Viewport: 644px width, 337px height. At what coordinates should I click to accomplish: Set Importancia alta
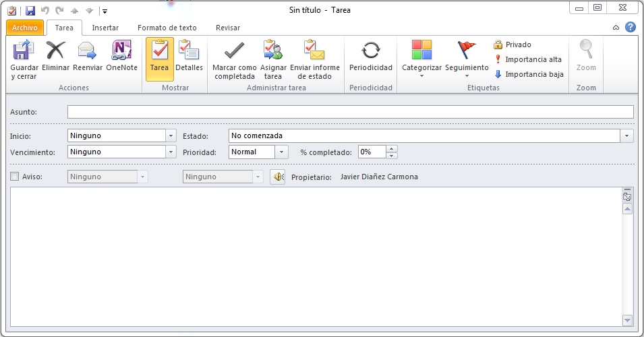[527, 59]
